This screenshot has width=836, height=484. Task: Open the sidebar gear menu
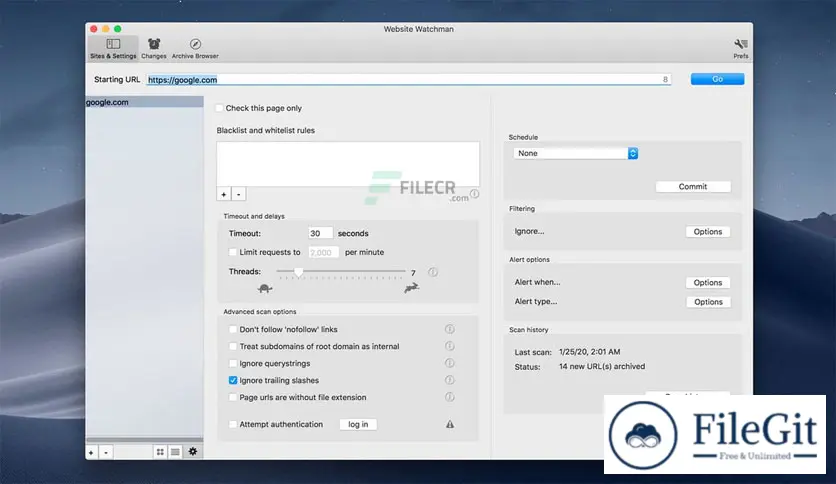[192, 451]
